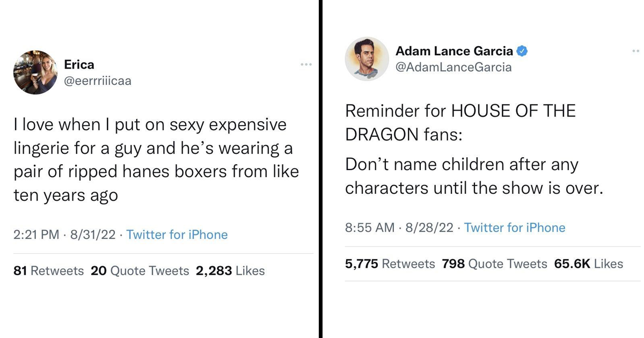View the 20 Quote Tweets
This screenshot has height=338, width=644.
coord(140,271)
